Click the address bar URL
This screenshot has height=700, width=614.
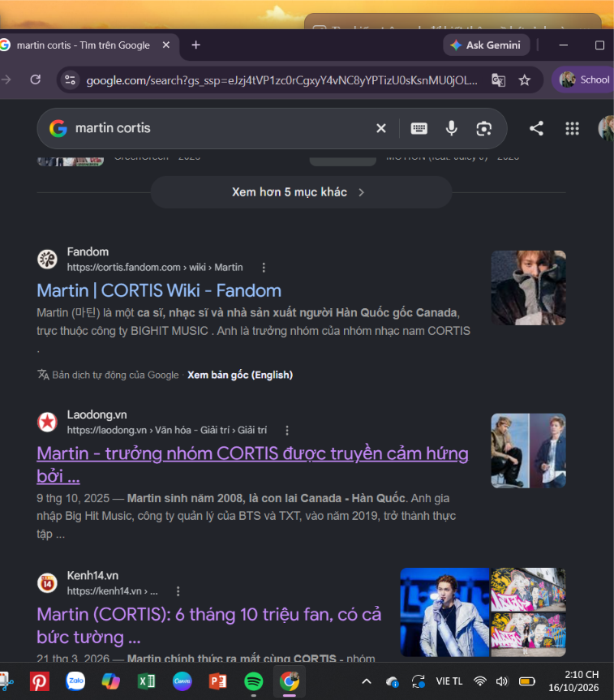pyautogui.click(x=281, y=80)
